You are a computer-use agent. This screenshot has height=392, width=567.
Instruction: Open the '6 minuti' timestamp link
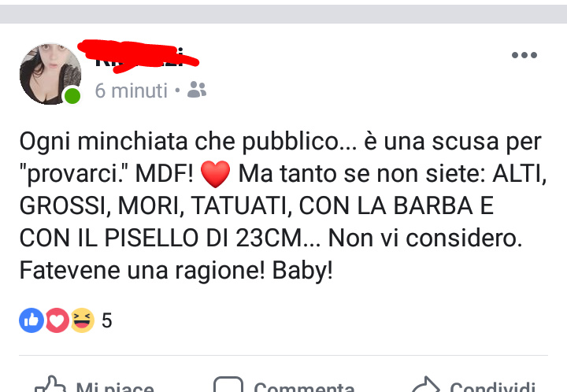[x=132, y=91]
